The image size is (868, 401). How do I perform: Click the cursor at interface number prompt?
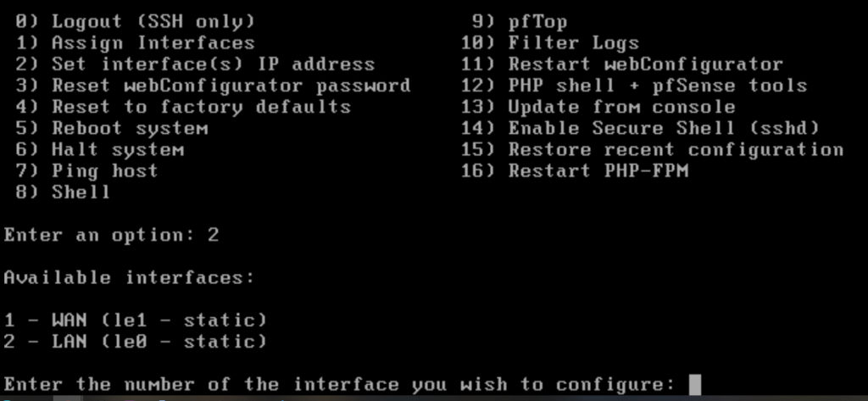click(x=695, y=384)
